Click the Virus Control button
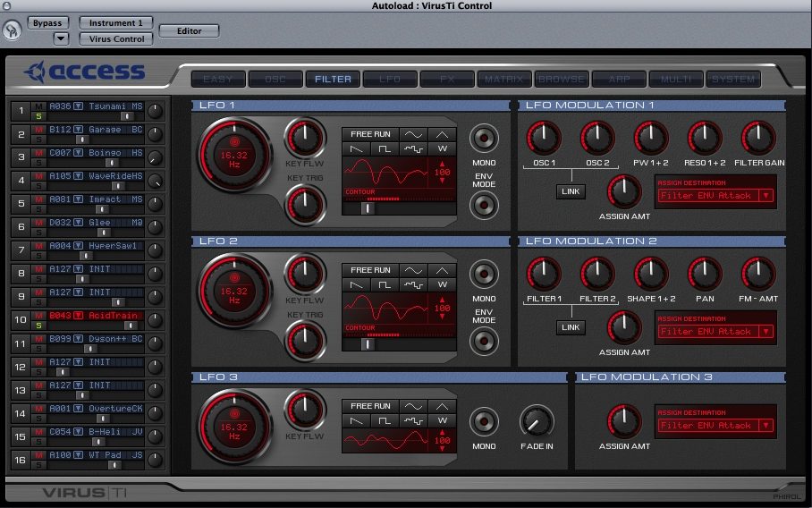This screenshot has width=812, height=508. coord(116,38)
